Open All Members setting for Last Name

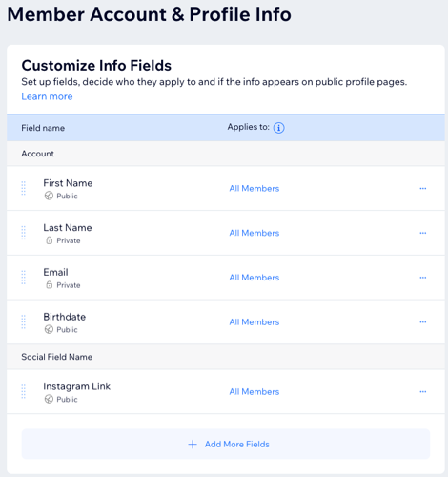255,233
